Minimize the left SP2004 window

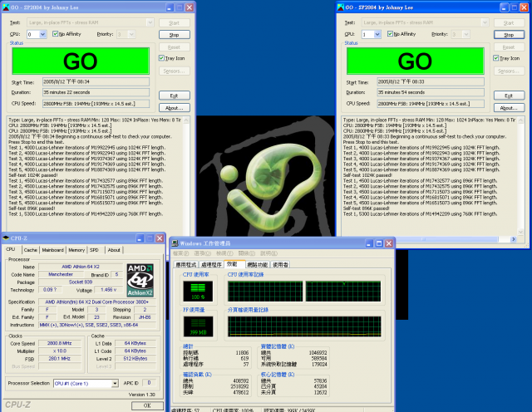click(170, 7)
